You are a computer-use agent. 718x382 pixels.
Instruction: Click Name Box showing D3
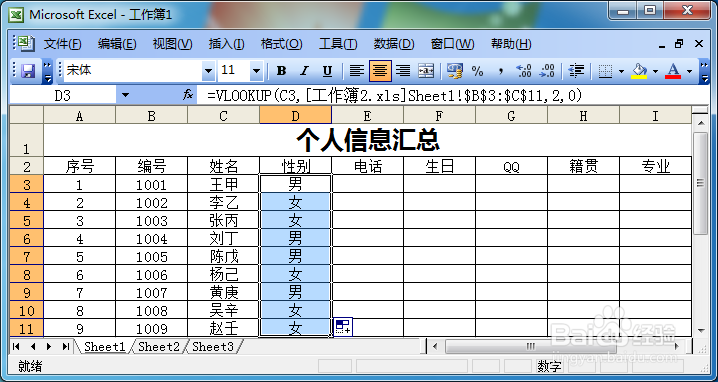63,96
